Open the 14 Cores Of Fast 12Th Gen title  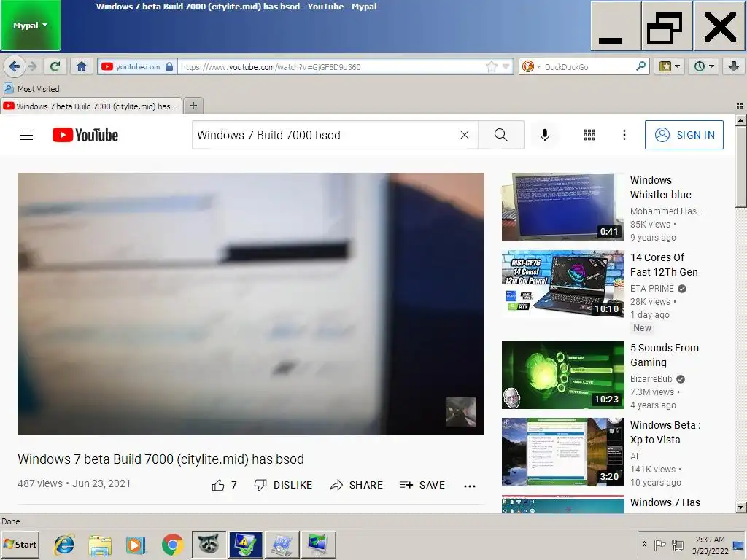click(x=664, y=265)
